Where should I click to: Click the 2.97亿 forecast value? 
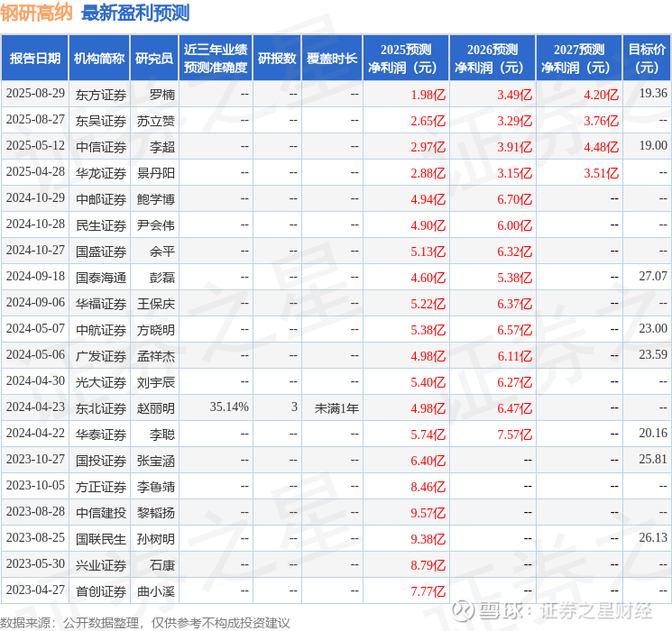[x=428, y=147]
